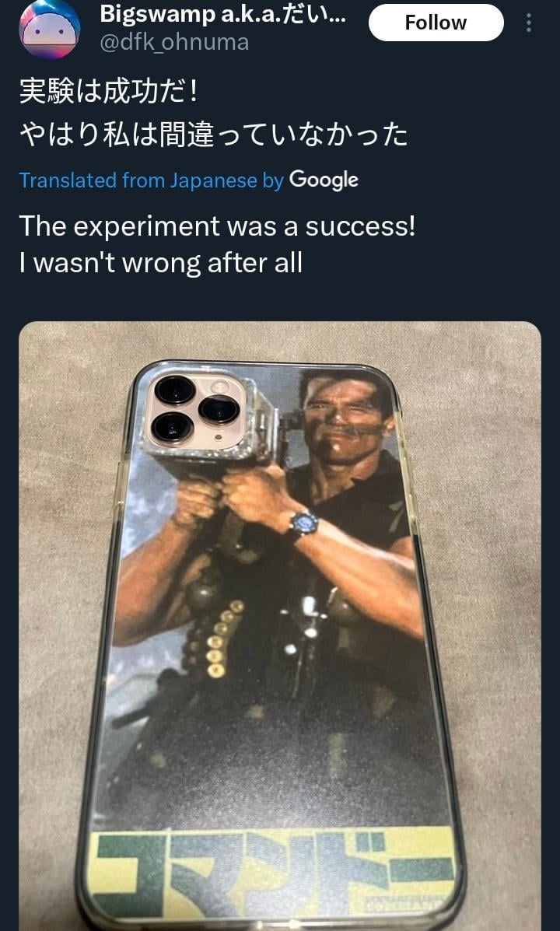The height and width of the screenshot is (931, 560).
Task: Visit the @dfk_ohnuma handle link
Action: click(x=174, y=43)
